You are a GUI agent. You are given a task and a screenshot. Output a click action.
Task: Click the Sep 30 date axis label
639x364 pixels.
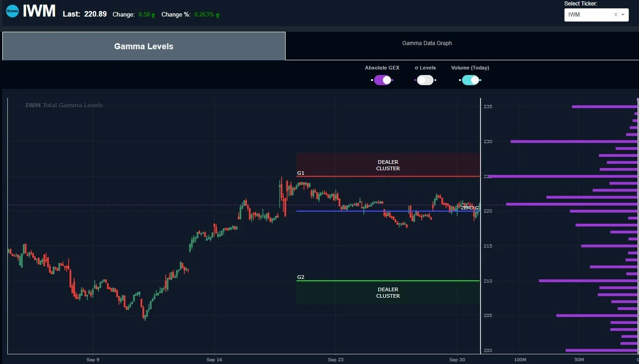457,359
